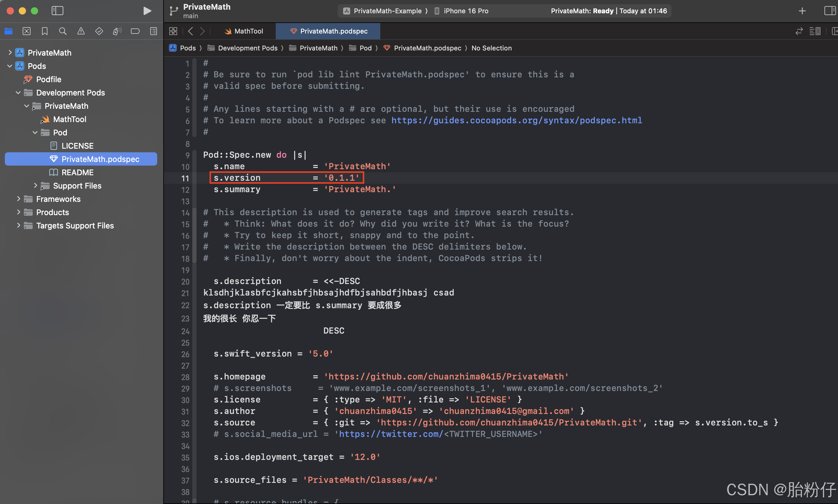Open the Project navigator folder icon

[x=8, y=31]
